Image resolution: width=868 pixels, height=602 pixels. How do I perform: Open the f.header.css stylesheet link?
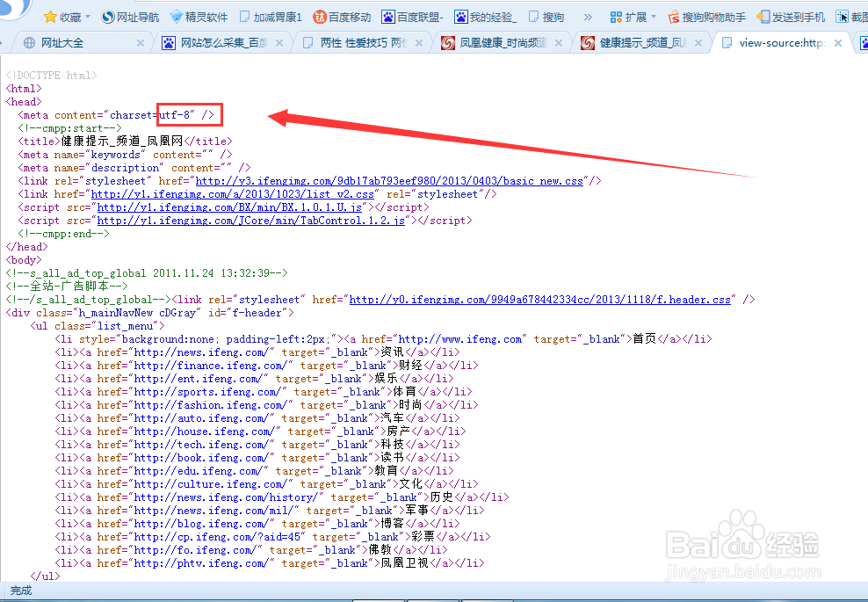tap(540, 300)
